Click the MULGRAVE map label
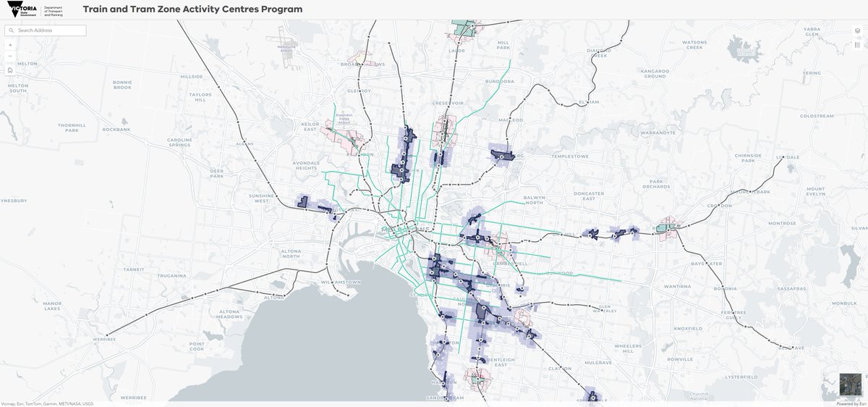The image size is (868, 407). point(599,362)
